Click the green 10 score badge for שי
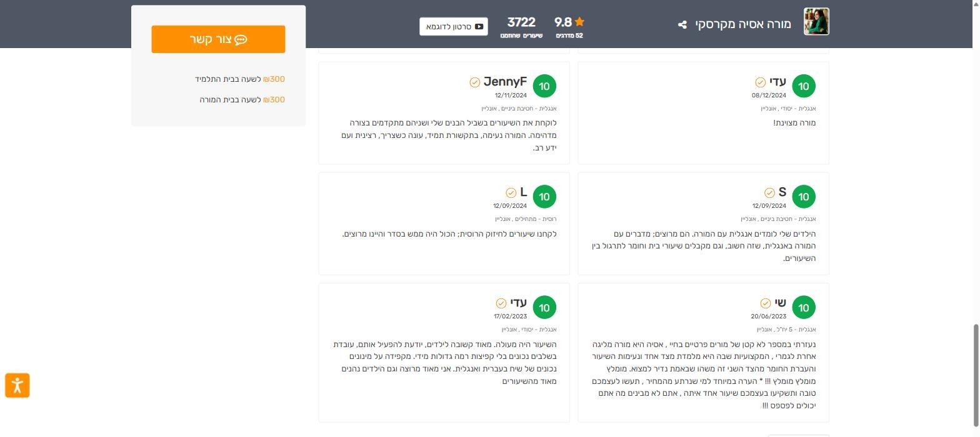980x437 pixels. pyautogui.click(x=804, y=307)
